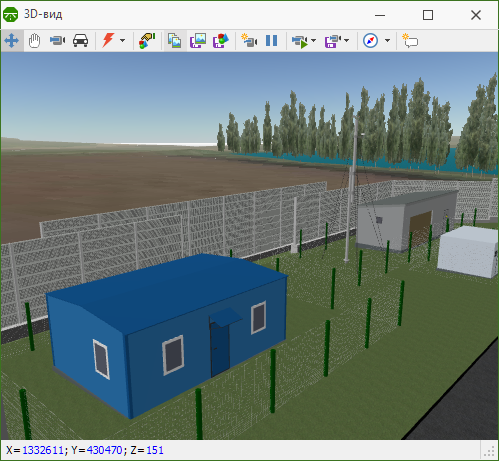This screenshot has height=461, width=499.
Task: Click the compass orientation icon
Action: (x=370, y=41)
